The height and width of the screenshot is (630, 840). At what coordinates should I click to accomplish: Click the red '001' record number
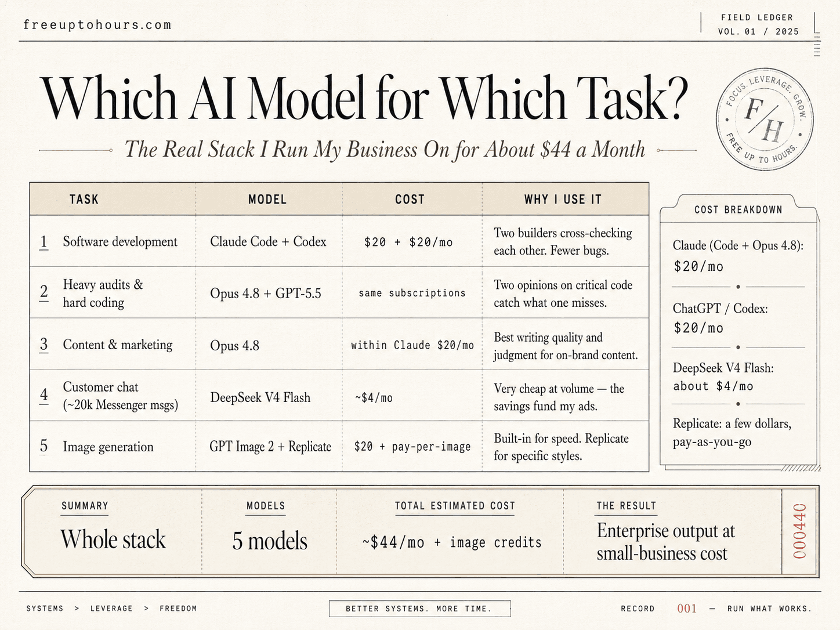(687, 609)
